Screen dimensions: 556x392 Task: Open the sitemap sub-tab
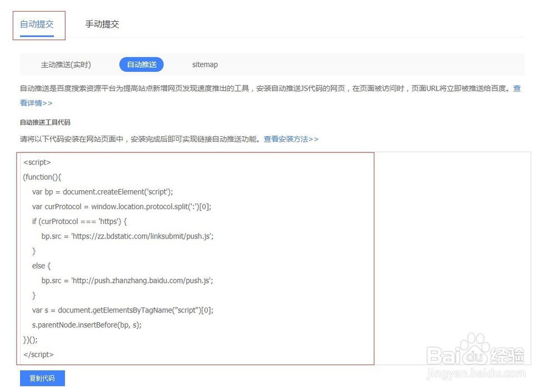point(205,64)
